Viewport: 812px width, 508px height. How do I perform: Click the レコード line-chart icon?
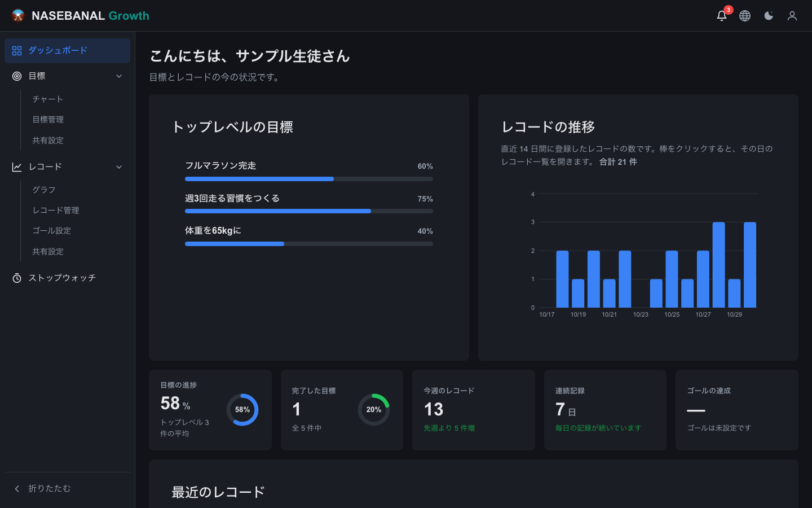click(17, 167)
